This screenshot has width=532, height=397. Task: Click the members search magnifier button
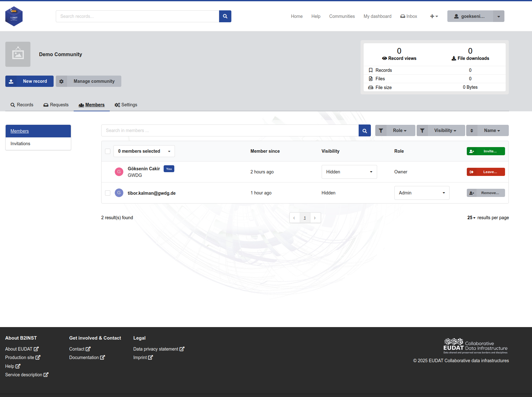[365, 130]
